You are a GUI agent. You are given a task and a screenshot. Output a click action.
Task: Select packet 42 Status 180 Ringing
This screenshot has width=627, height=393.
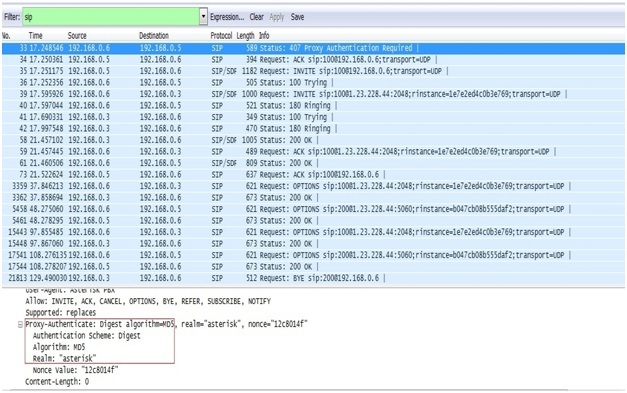point(313,129)
